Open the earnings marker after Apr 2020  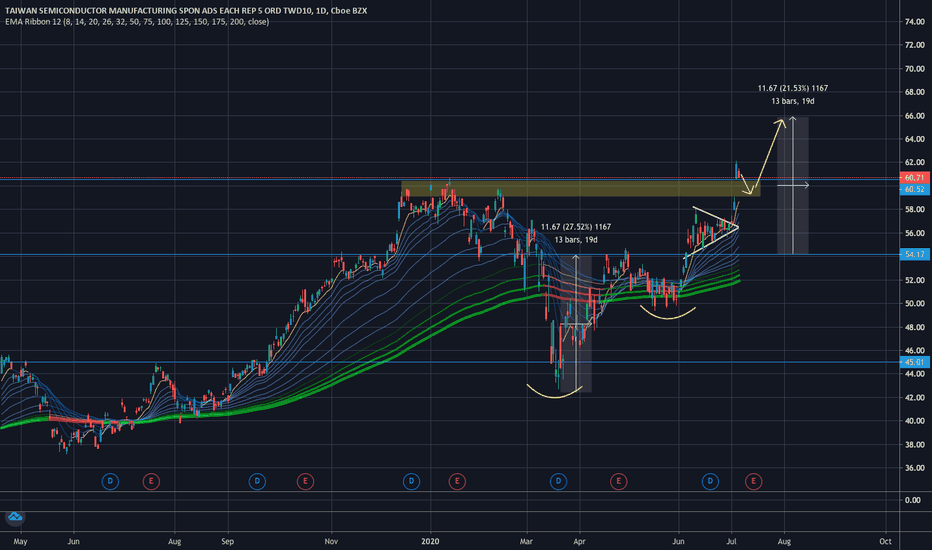click(618, 481)
